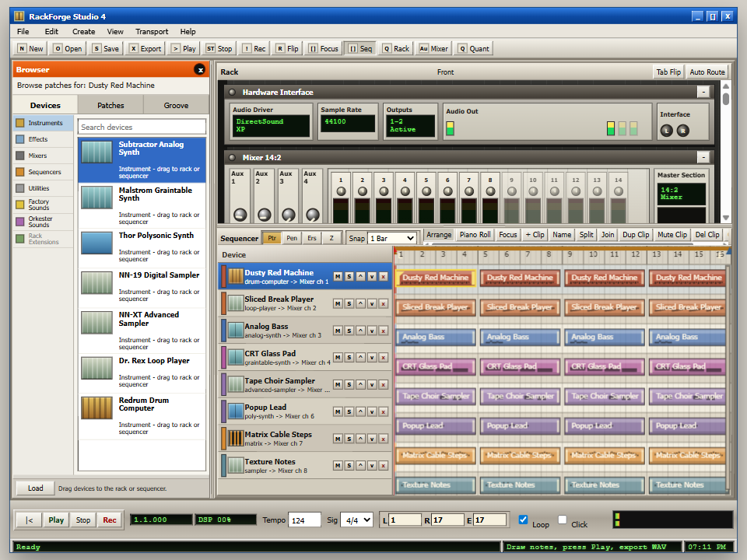Click the Open toolbar button
This screenshot has width=747, height=560.
(68, 48)
